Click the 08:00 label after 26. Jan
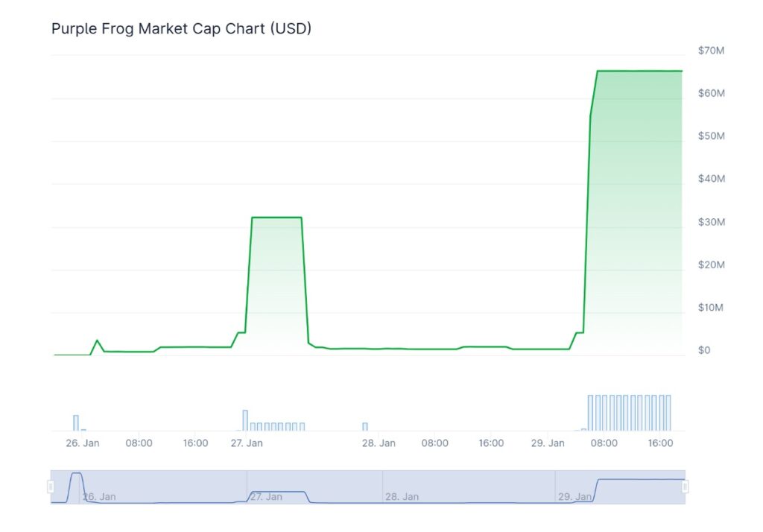 (139, 443)
